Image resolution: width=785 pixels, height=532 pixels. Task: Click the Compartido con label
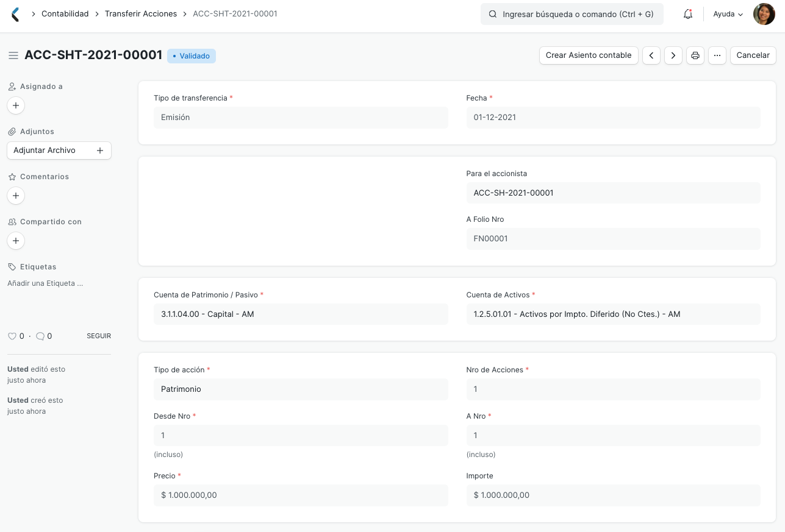pos(51,222)
